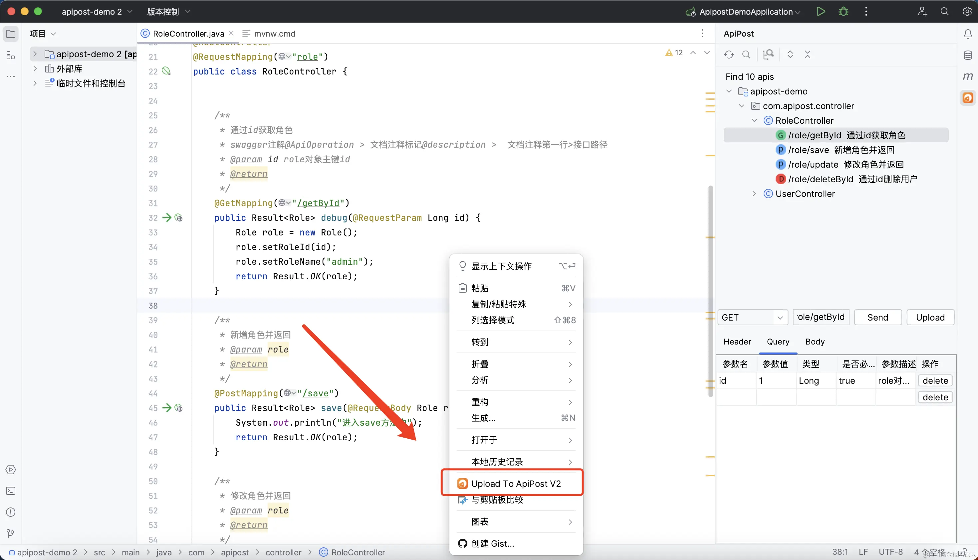Click the Debug bug icon
The height and width of the screenshot is (560, 978).
[x=843, y=12]
